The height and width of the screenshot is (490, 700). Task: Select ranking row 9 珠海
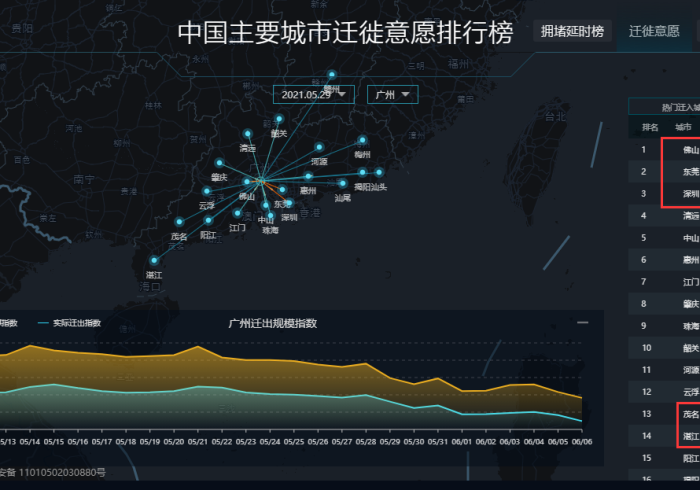tap(664, 326)
